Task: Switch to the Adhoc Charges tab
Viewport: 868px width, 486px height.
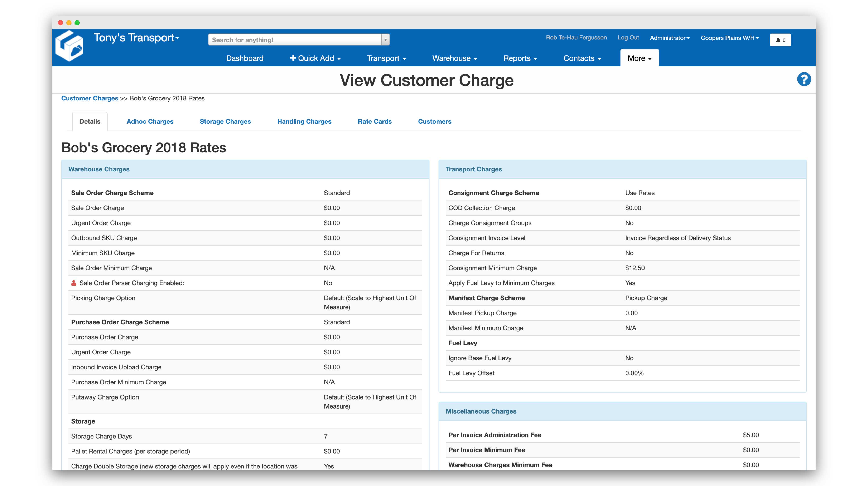Action: tap(150, 121)
